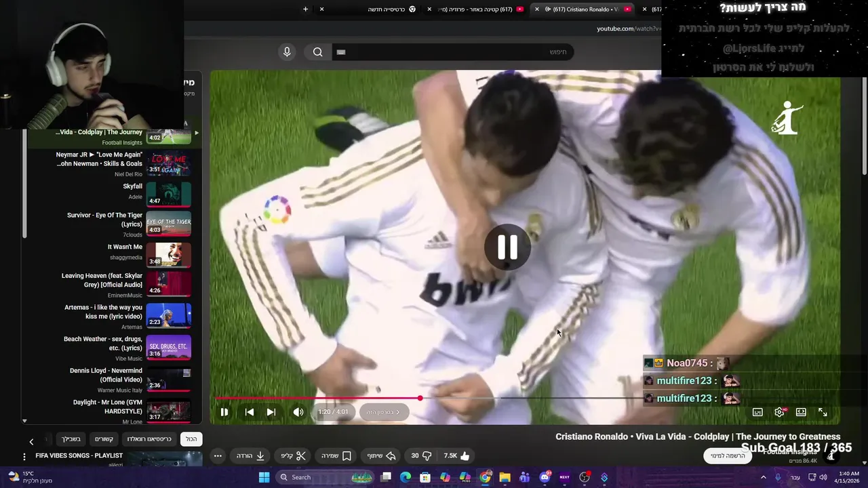
Task: Open more actions three-dot menu below video
Action: click(x=218, y=456)
